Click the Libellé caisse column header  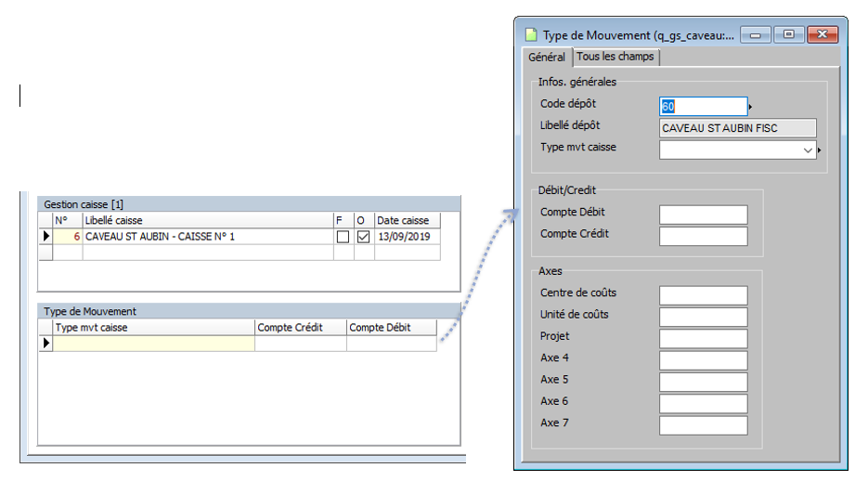point(207,220)
